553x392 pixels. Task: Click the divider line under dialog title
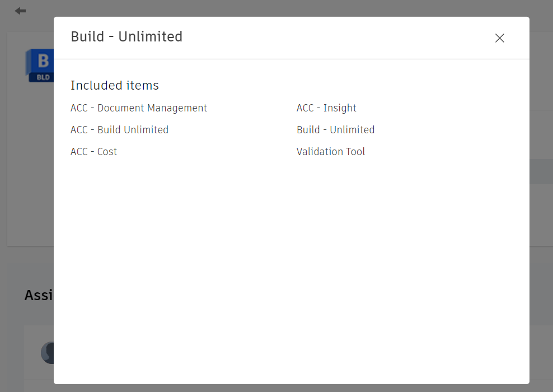tap(291, 59)
